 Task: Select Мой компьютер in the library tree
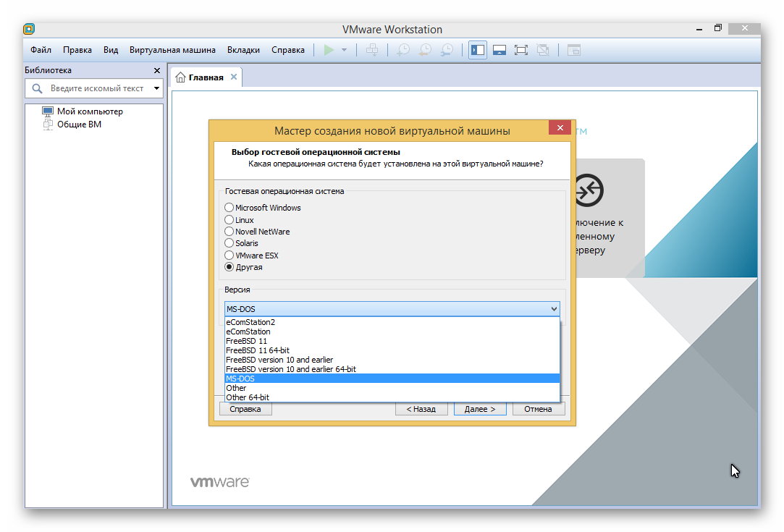(90, 111)
